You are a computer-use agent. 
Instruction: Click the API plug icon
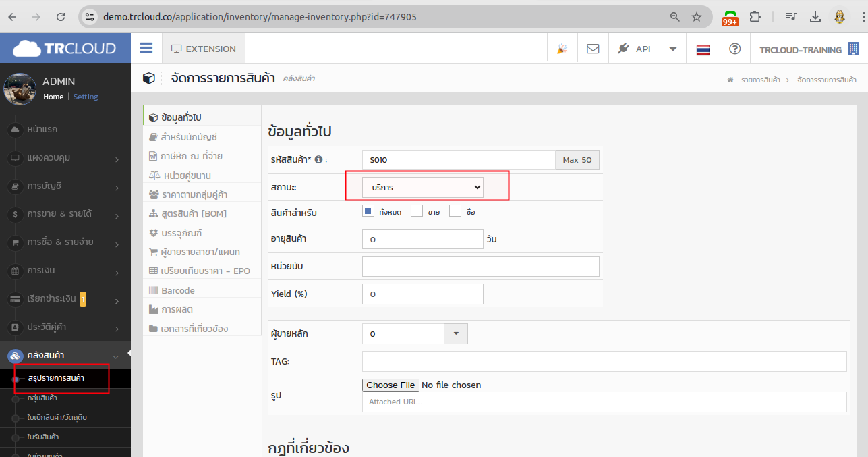(623, 49)
